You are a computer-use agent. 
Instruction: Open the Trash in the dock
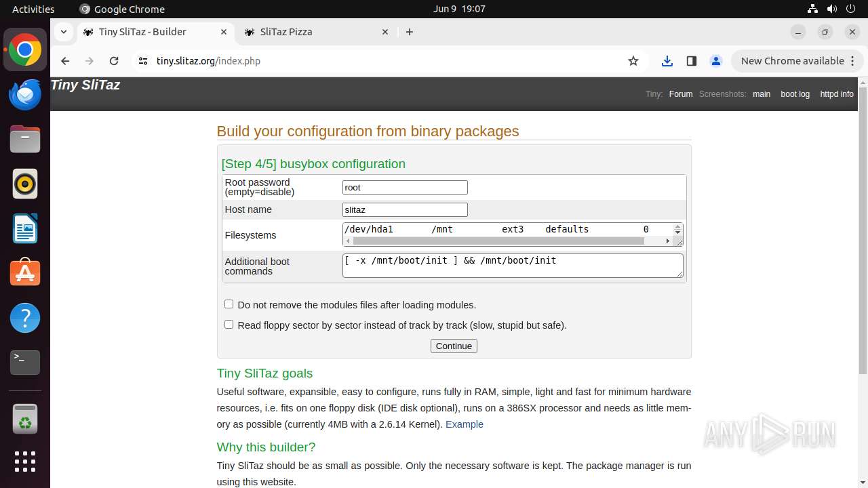(25, 419)
